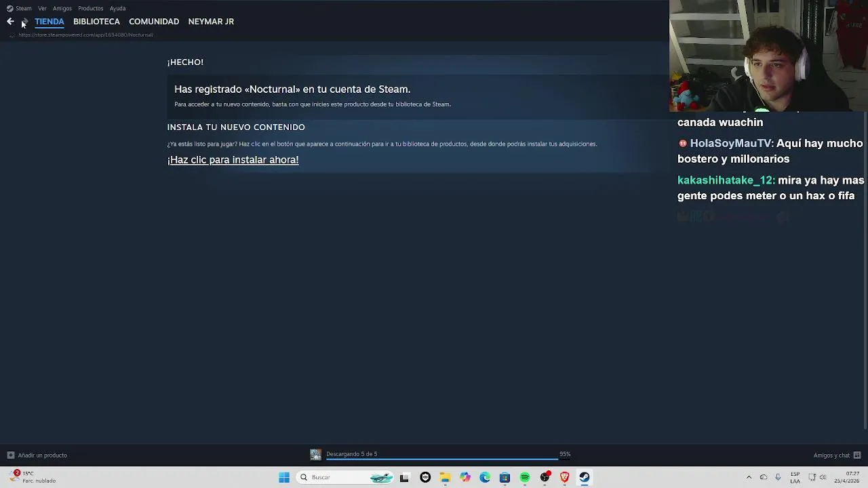
Task: Click the volume speaker tray icon
Action: (823, 478)
